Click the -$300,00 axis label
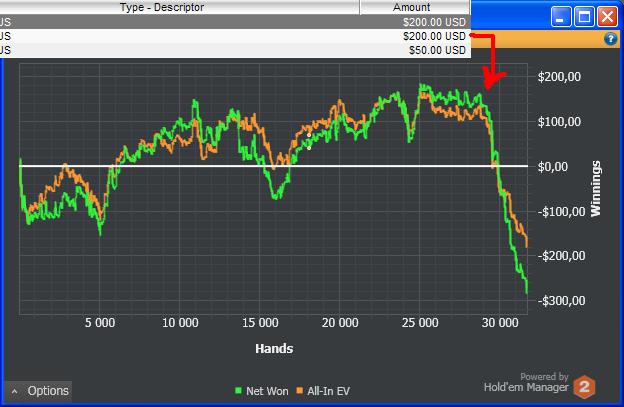 coord(562,301)
